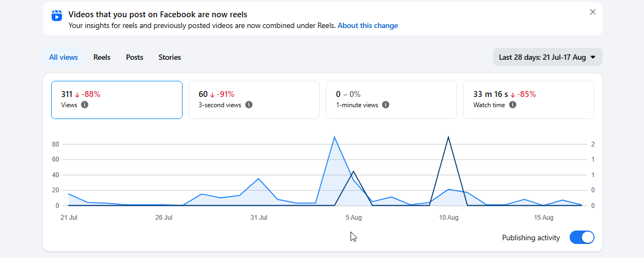Switch to the Stories tab
This screenshot has width=644, height=258.
170,57
